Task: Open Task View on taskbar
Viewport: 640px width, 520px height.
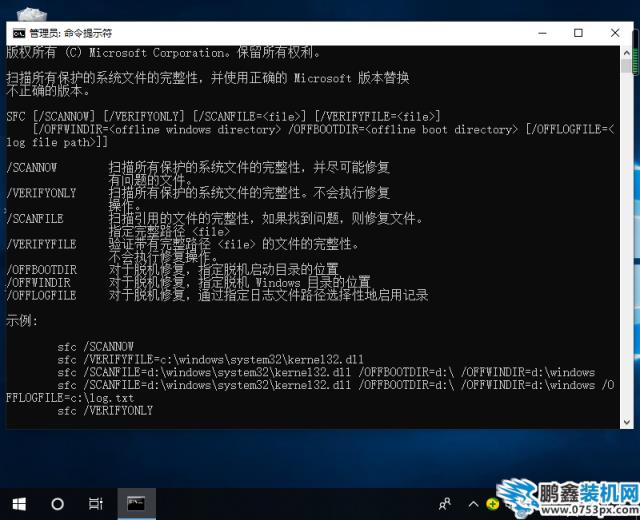Action: click(96, 504)
